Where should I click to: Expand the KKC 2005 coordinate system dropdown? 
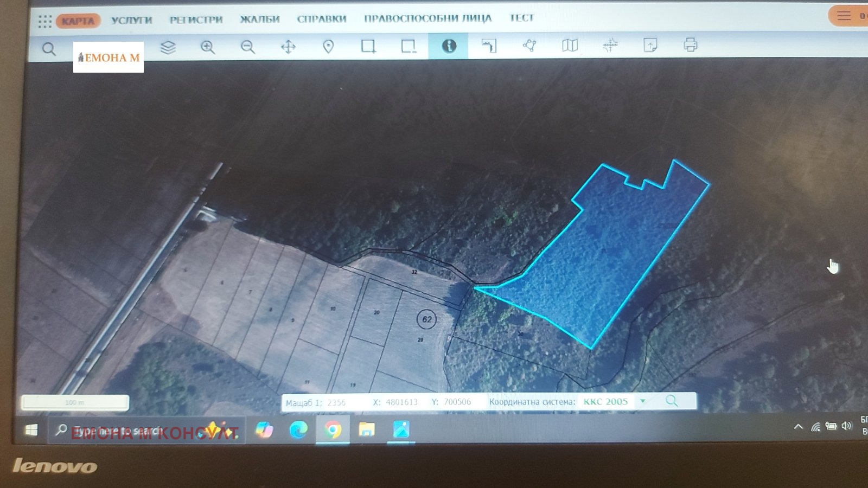642,401
